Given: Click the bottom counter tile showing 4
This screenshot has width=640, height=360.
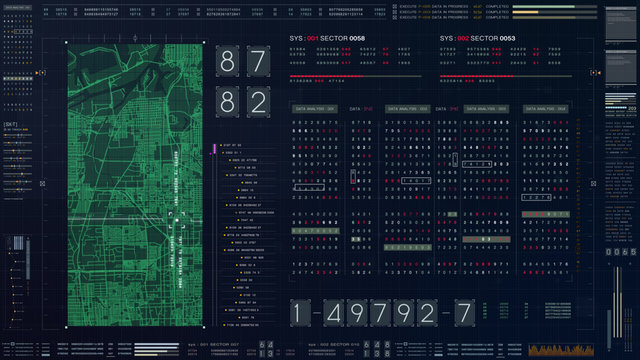Looking at the screenshot, I should click(333, 313).
